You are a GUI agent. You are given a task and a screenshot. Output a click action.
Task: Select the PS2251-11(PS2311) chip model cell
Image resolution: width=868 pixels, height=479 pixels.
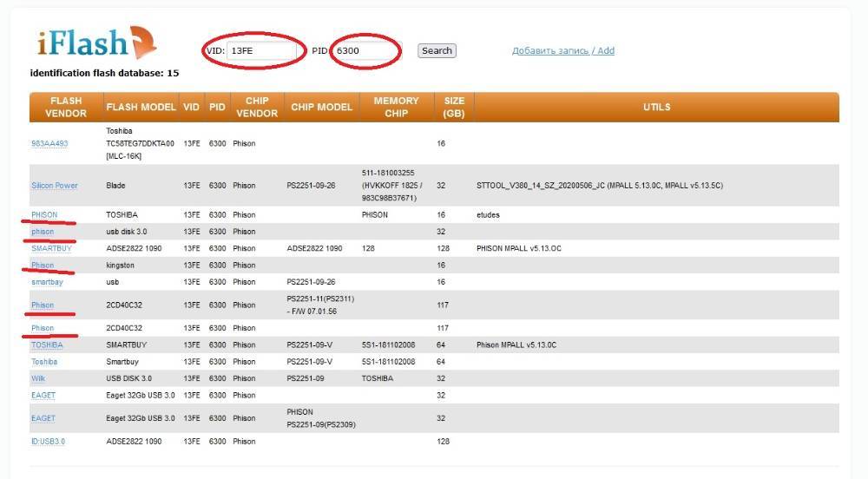[320, 305]
